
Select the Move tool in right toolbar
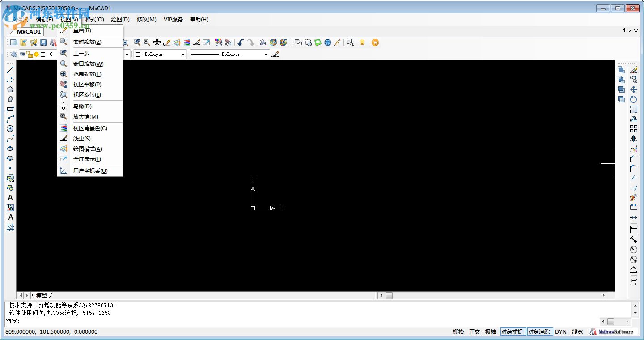click(x=634, y=89)
